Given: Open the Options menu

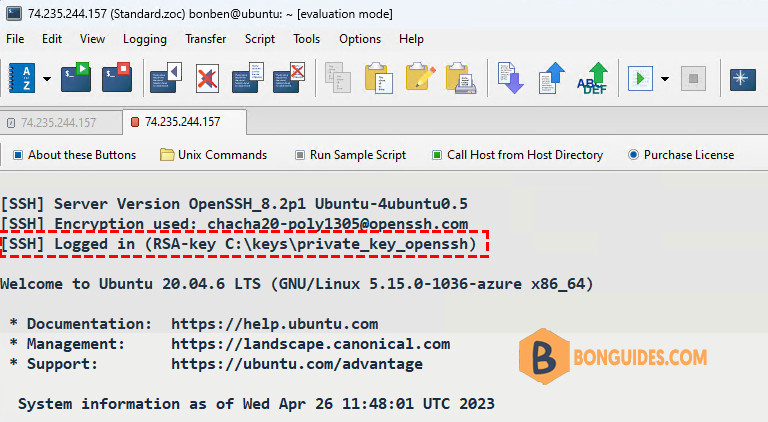Looking at the screenshot, I should pyautogui.click(x=360, y=39).
